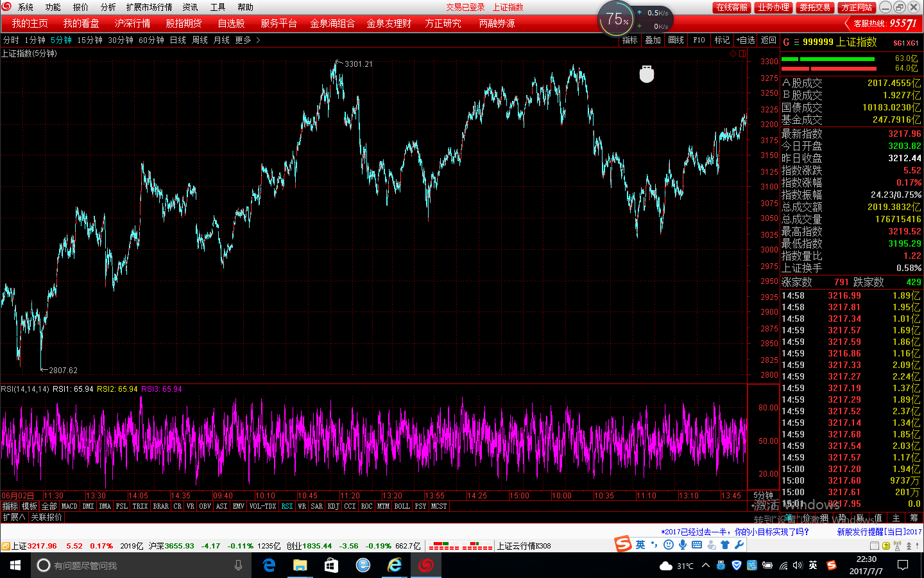Screen dimensions: 924x578
Task: Open the Sogou soft keyboard icon
Action: click(697, 545)
